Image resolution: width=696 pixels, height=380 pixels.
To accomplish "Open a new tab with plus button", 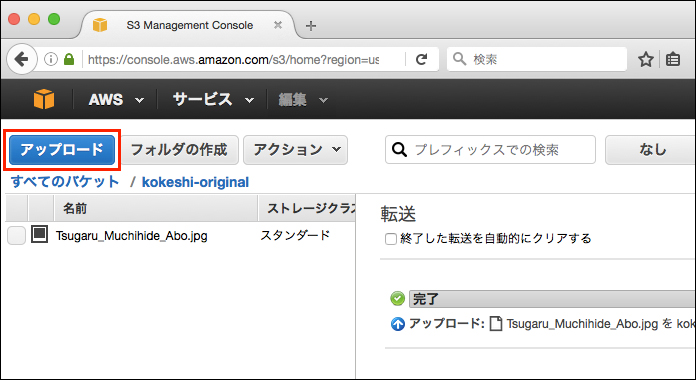I will 311,26.
